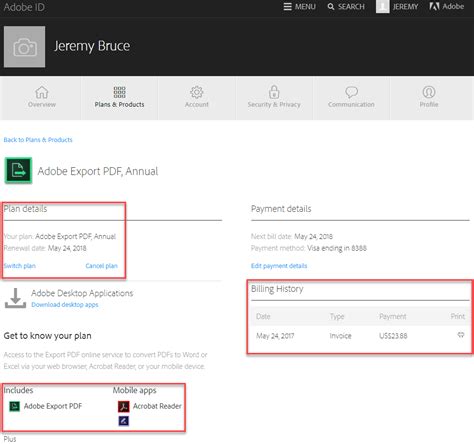Open the hamburger MENU icon

287,7
